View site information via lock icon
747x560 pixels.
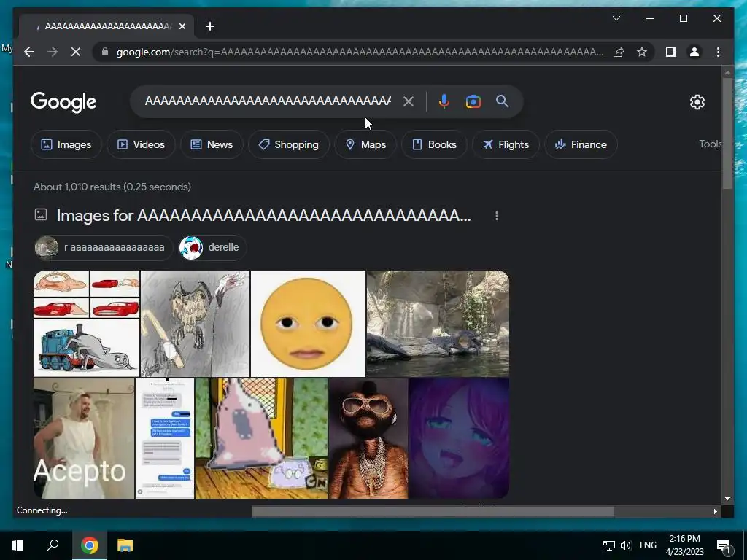[x=105, y=52]
